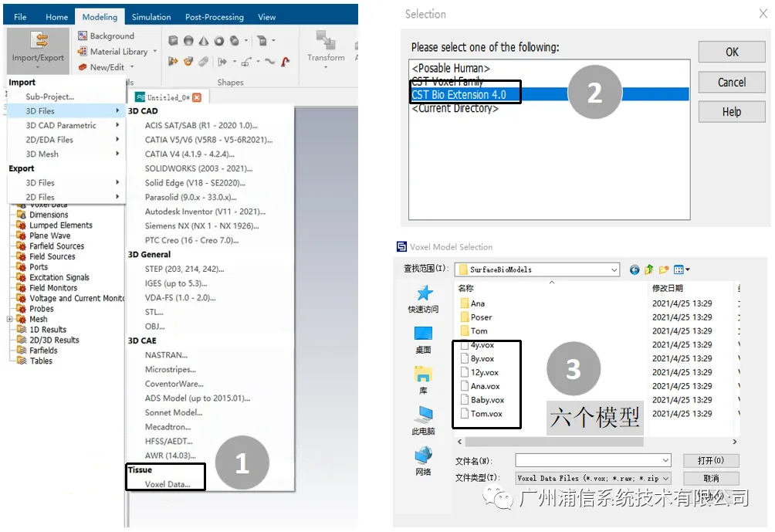
Task: Select the sphere shape icon
Action: [188, 41]
